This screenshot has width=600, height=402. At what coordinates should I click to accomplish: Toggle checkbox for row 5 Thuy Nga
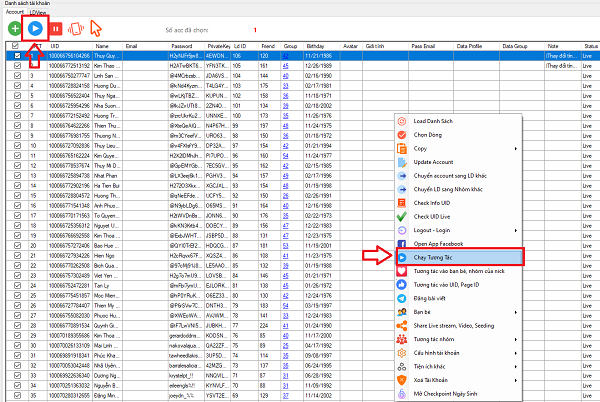[17, 96]
